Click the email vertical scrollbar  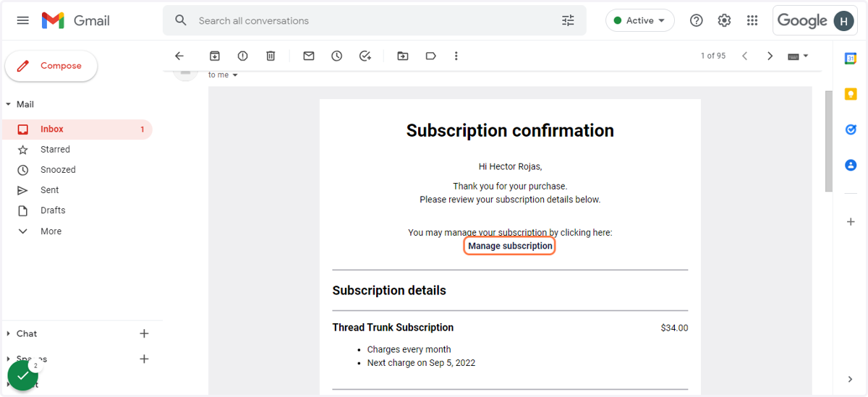click(x=829, y=141)
